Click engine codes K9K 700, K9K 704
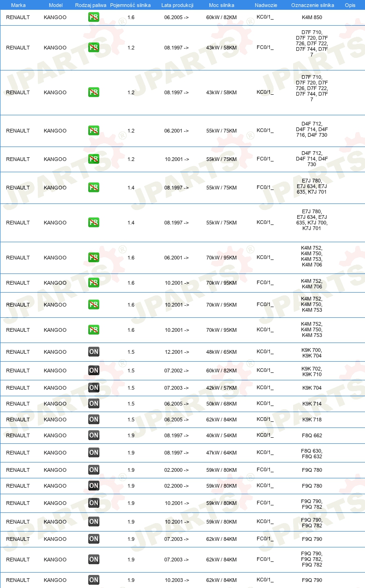 coord(312,353)
